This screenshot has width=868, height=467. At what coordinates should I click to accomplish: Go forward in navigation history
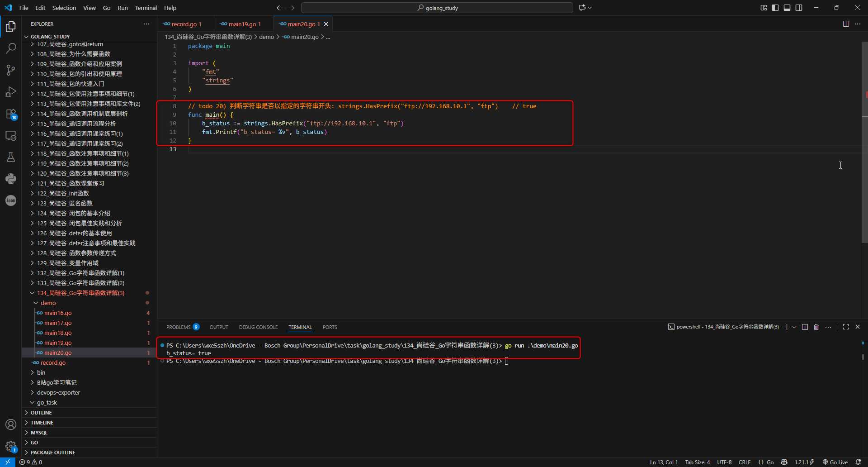point(291,8)
